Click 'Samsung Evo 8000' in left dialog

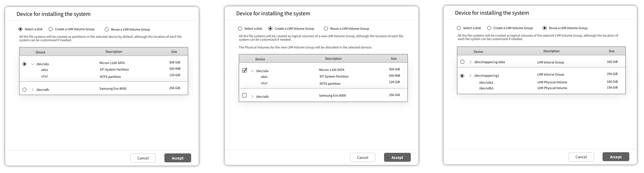[x=113, y=89]
